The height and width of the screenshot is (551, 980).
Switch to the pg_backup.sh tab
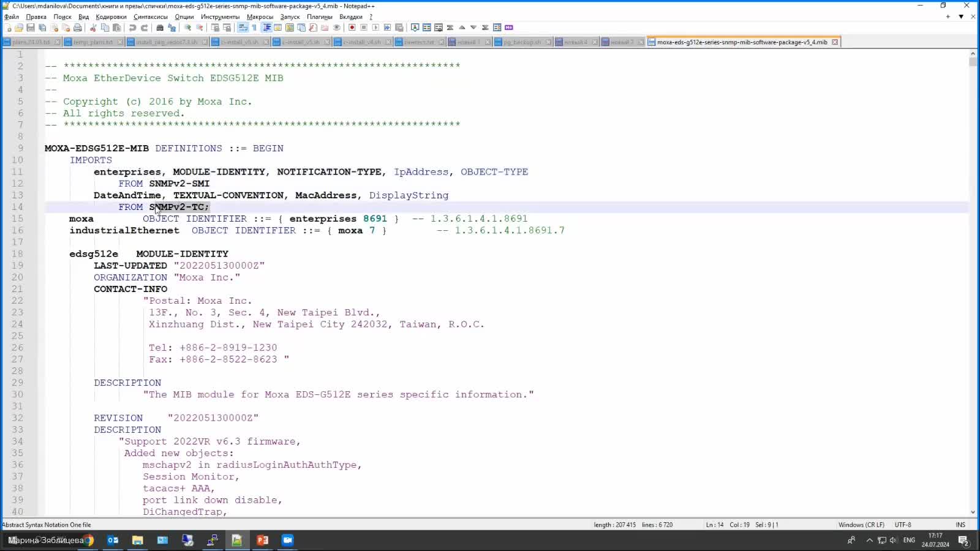coord(522,42)
